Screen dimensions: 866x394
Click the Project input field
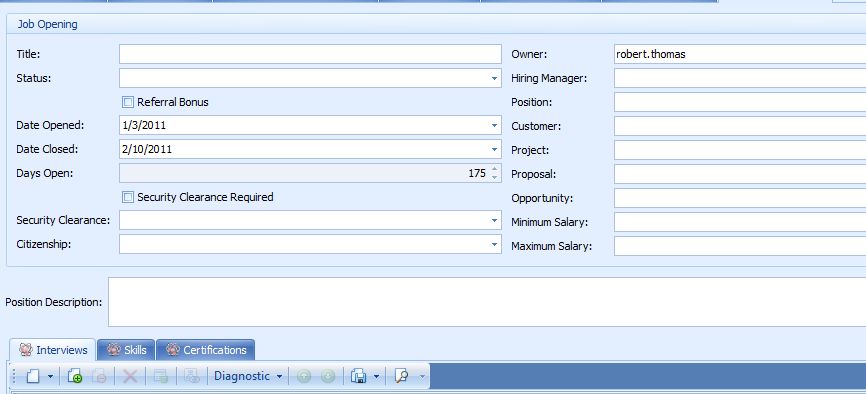pyautogui.click(x=740, y=150)
